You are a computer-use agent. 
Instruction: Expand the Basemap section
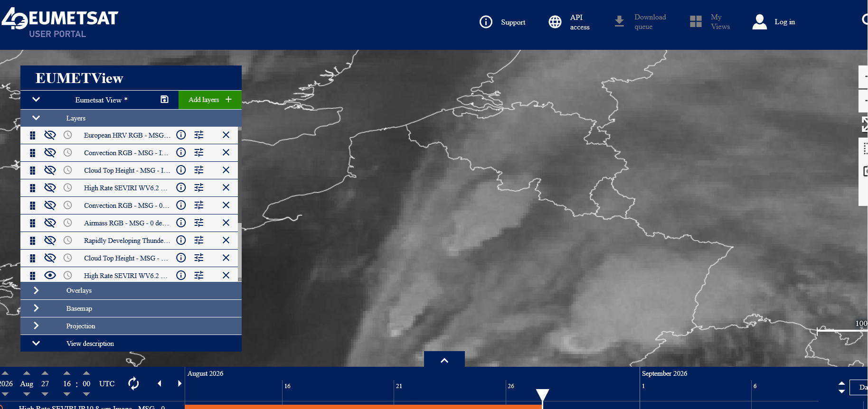pyautogui.click(x=36, y=308)
